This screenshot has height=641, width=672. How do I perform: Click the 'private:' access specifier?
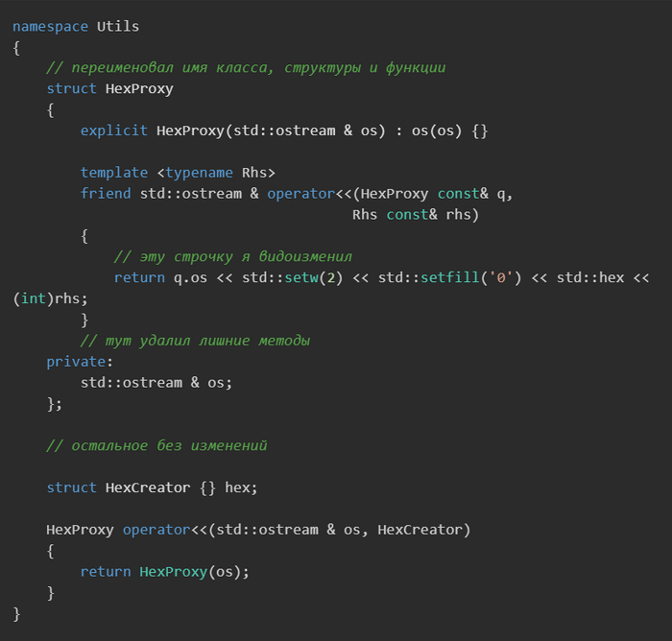tap(80, 362)
